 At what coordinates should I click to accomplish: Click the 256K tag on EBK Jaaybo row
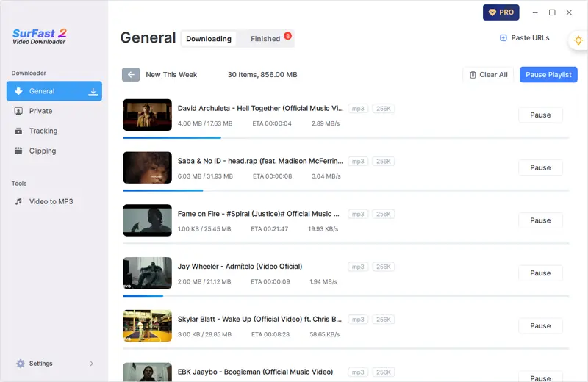pyautogui.click(x=383, y=372)
